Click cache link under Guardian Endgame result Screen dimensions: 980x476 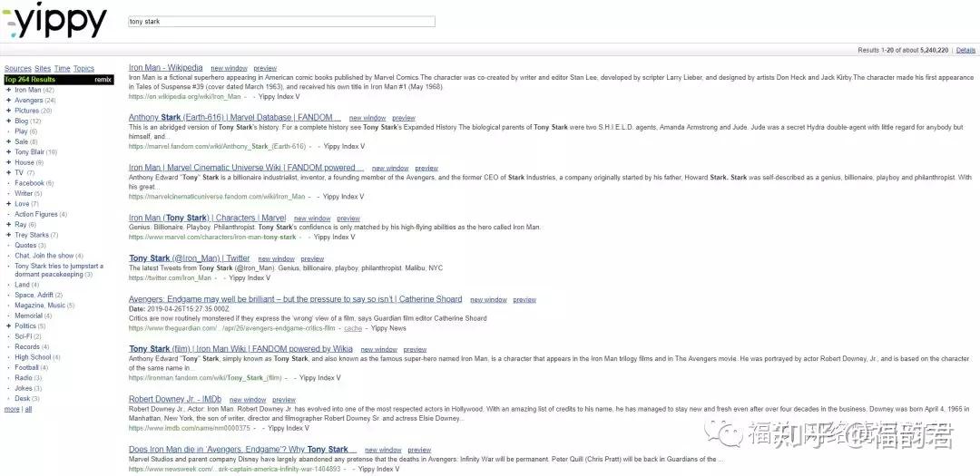352,328
